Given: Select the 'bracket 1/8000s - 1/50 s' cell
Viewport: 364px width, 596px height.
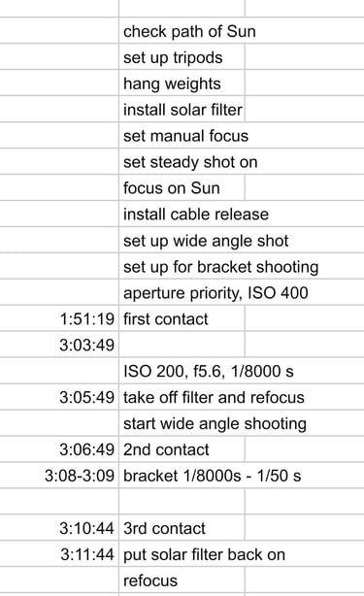Looking at the screenshot, I should pos(182,476).
